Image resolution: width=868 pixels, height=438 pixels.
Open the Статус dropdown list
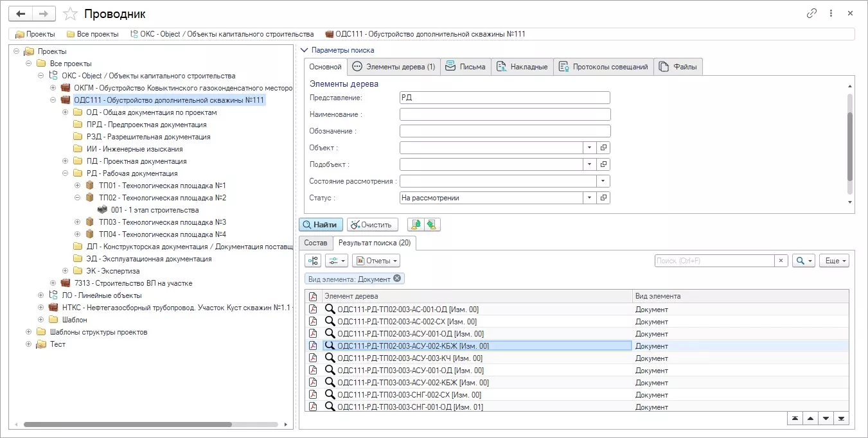pyautogui.click(x=590, y=198)
